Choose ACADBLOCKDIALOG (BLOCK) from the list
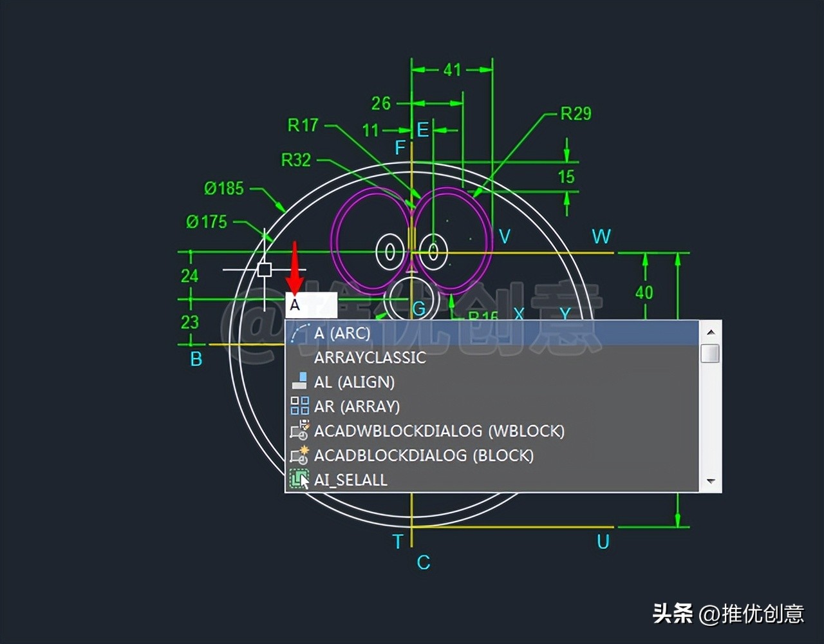The image size is (824, 644). pos(424,455)
